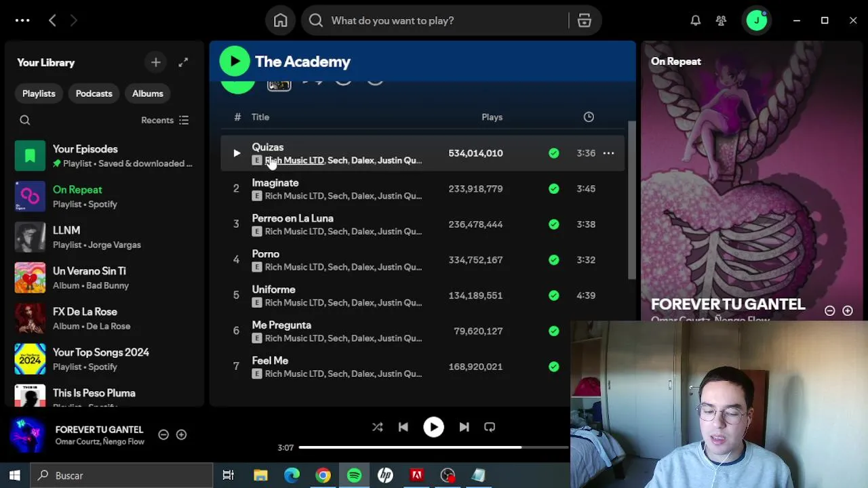Select the Uniforme track title

(x=273, y=289)
